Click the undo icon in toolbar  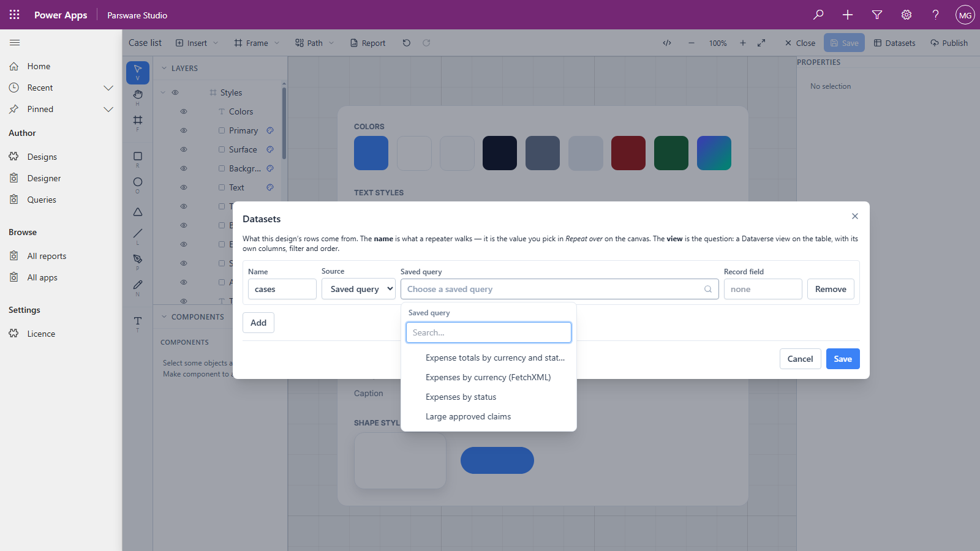click(407, 43)
